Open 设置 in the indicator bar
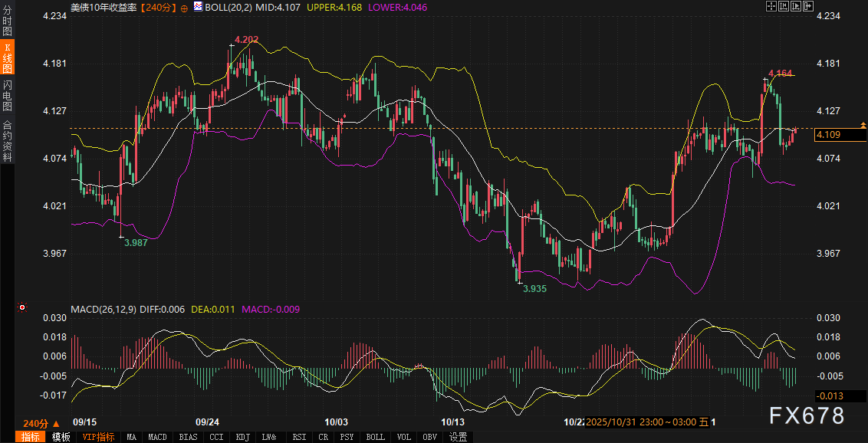Image resolution: width=868 pixels, height=443 pixels. (459, 437)
